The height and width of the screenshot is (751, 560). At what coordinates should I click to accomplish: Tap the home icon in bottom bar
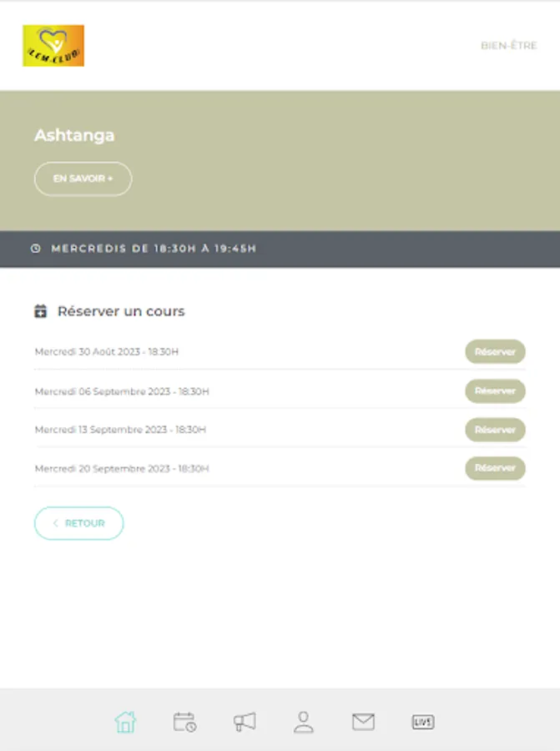[x=125, y=722]
